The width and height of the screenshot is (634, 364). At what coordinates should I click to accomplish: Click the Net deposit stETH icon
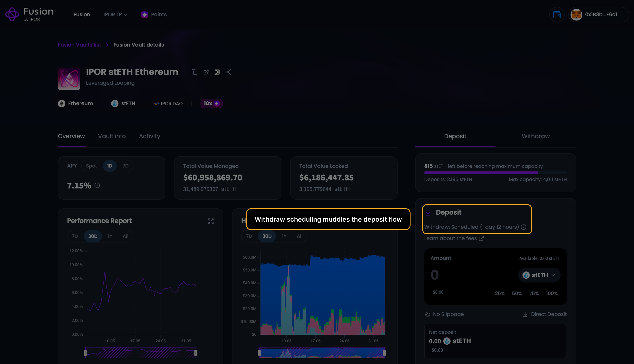447,341
